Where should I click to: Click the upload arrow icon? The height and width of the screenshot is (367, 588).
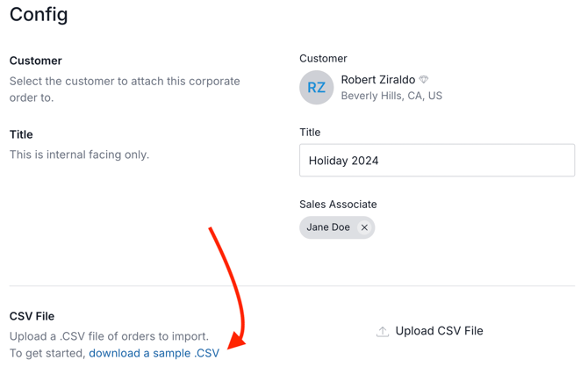click(x=383, y=332)
